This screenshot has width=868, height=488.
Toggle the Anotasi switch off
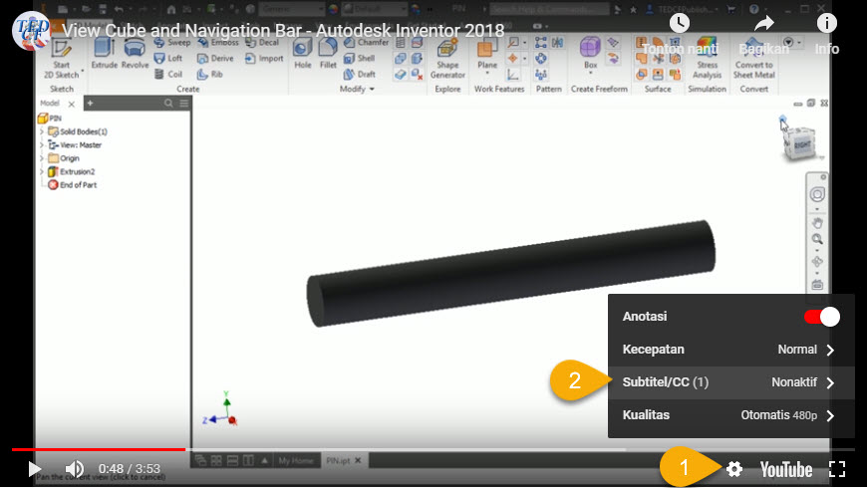click(x=821, y=317)
